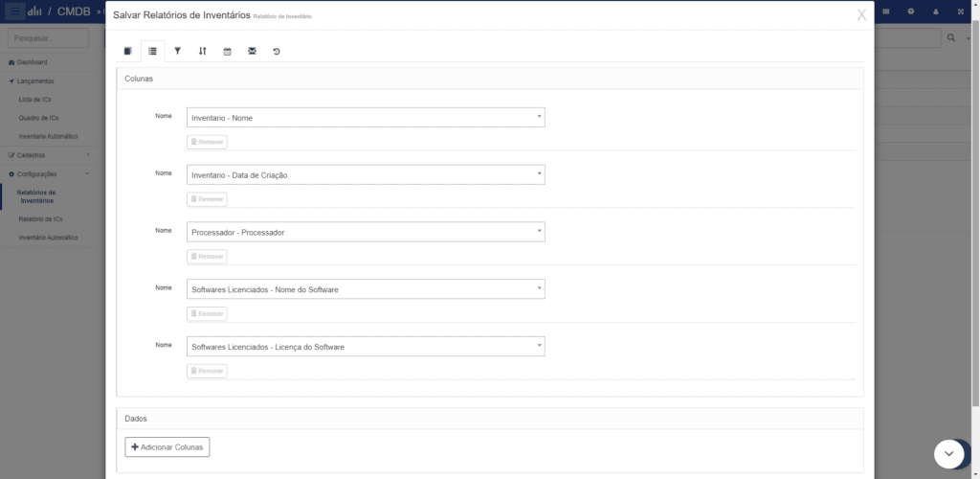
Task: Open 'Softwares Licenciados - Nome do Software' dropdown
Action: coord(366,289)
